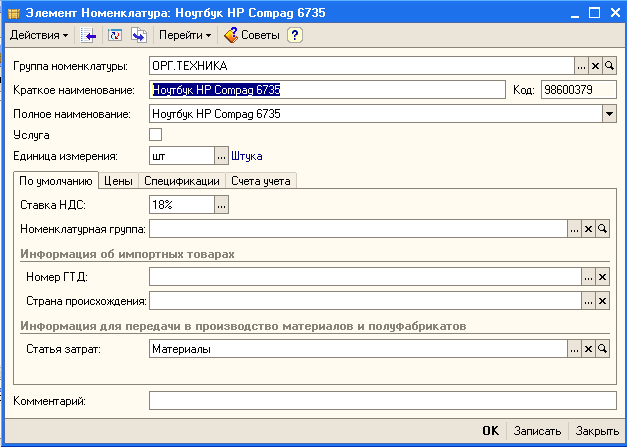Click the first toolbar icon with the blue left arrow
This screenshot has width=627, height=447.
pyautogui.click(x=88, y=35)
